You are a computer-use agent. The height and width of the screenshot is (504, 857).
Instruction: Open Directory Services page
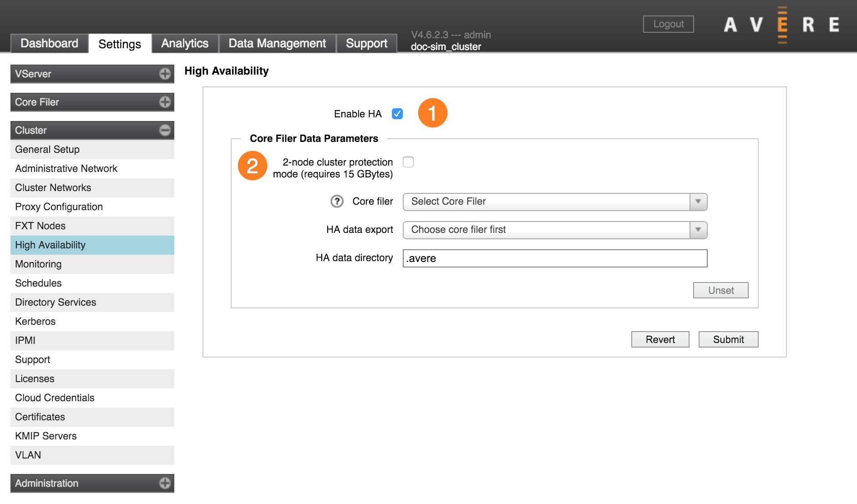pyautogui.click(x=92, y=302)
